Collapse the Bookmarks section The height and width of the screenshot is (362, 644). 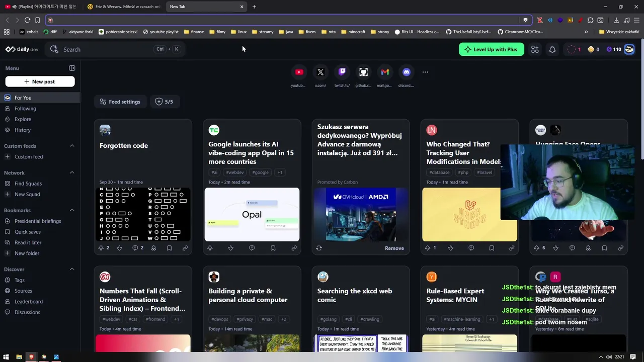click(x=72, y=210)
